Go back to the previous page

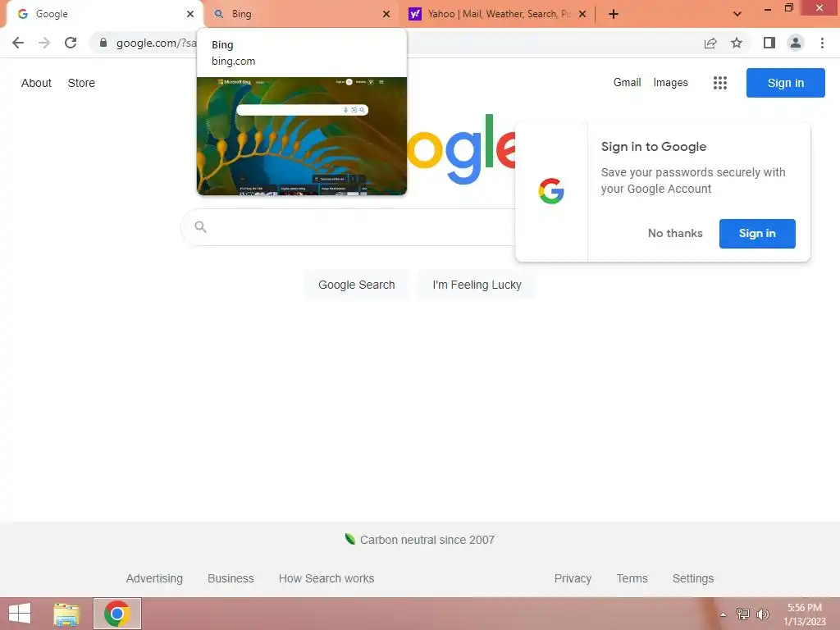pyautogui.click(x=18, y=43)
